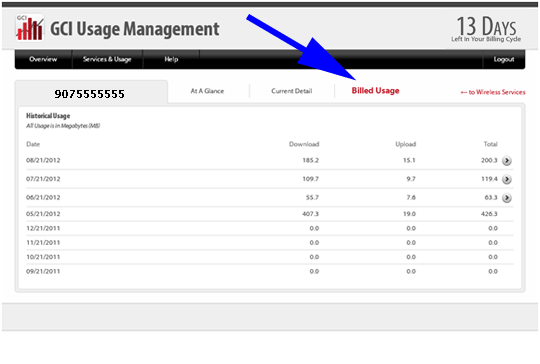The image size is (540, 364).
Task: Click the 119.4 total value
Action: coord(489,179)
